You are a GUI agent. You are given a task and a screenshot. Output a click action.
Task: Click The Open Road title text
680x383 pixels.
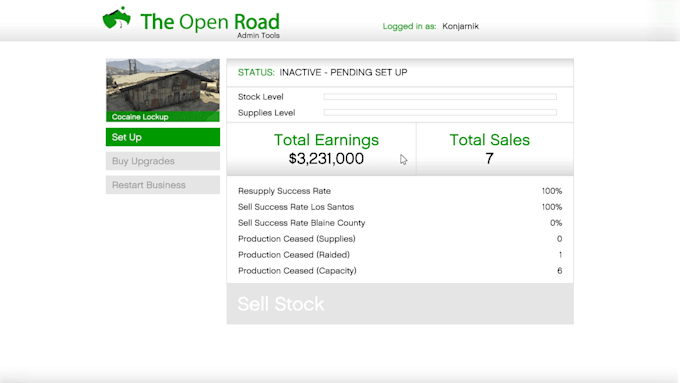click(x=210, y=22)
